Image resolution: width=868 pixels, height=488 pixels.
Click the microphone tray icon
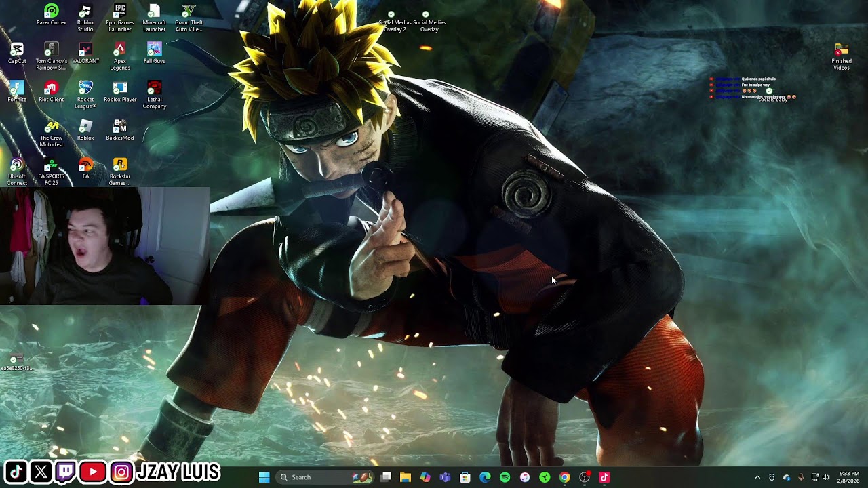pos(801,477)
